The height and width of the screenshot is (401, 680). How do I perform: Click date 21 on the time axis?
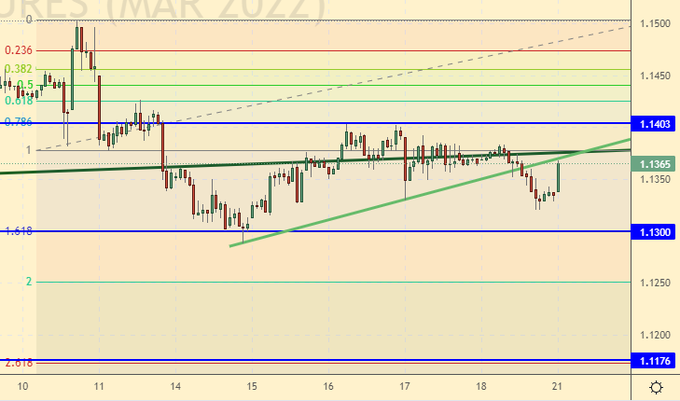(x=558, y=386)
